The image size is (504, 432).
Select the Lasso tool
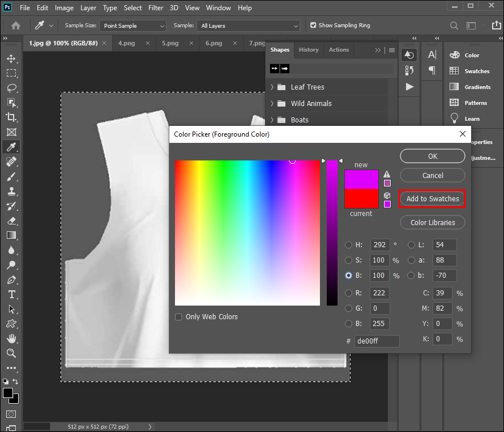tap(11, 88)
